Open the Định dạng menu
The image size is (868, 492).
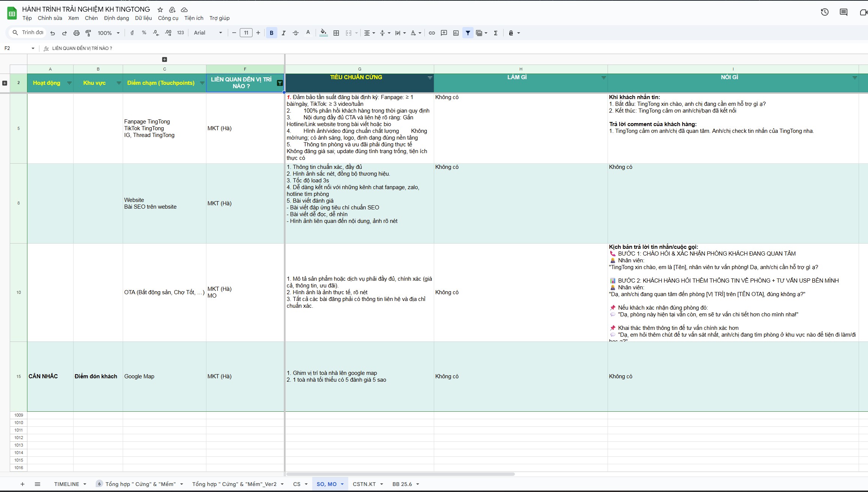click(116, 18)
